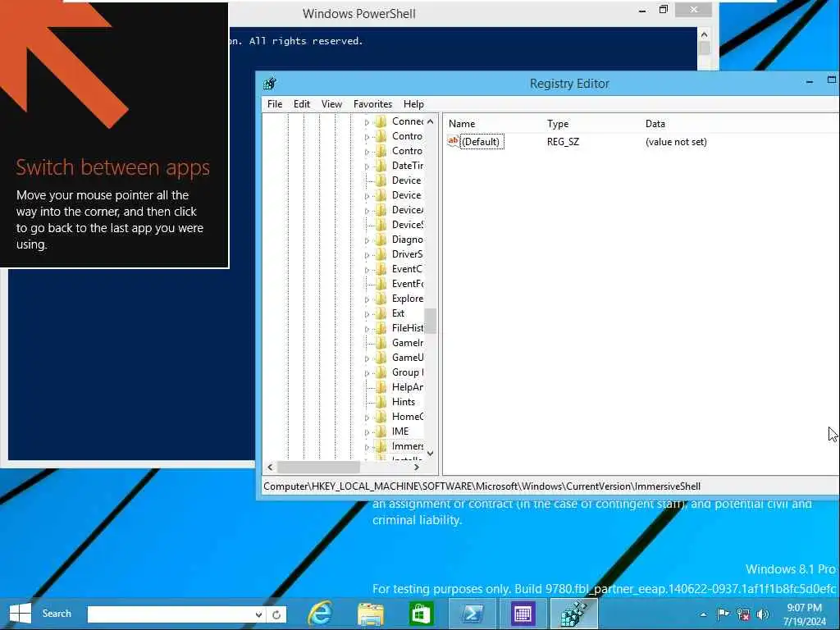Click the purple keyboard app taskbar icon
Viewport: 840px width, 630px height.
click(523, 614)
